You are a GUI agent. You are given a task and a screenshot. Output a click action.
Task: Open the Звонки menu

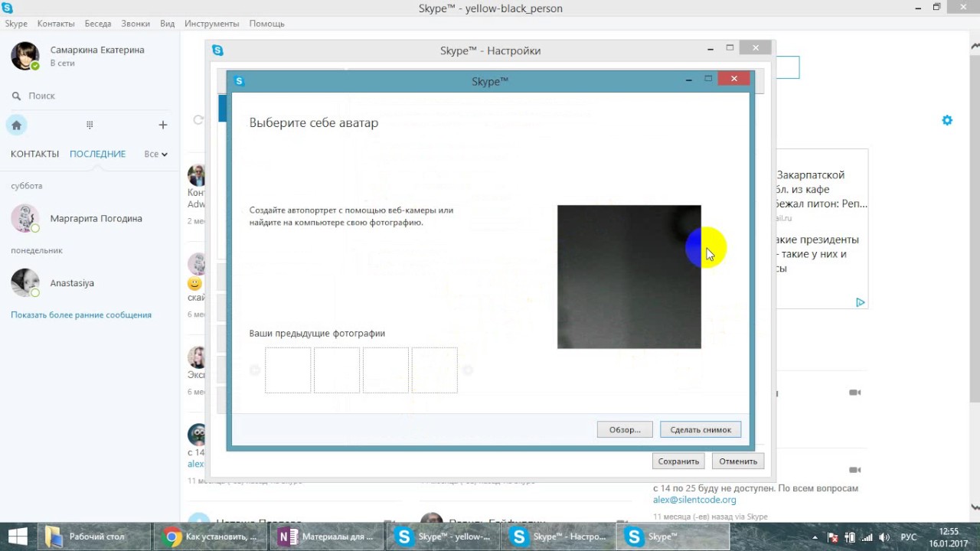pos(136,24)
